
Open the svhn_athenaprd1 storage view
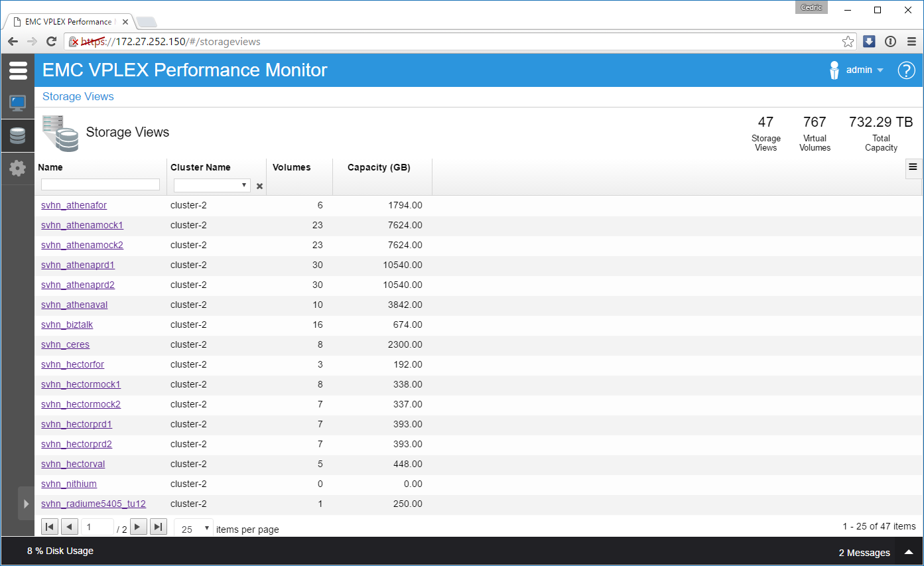point(78,265)
